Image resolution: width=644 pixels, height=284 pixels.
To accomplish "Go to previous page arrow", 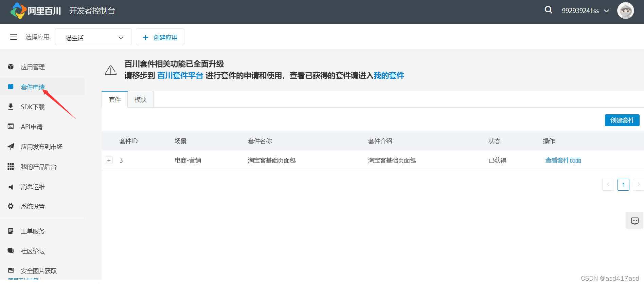I will [608, 185].
